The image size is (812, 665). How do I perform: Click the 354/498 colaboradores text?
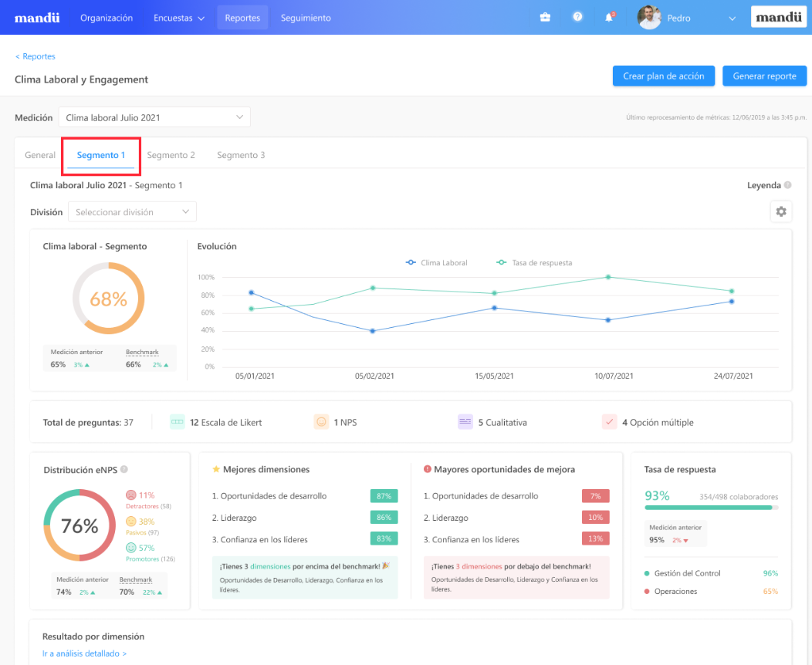coord(739,497)
